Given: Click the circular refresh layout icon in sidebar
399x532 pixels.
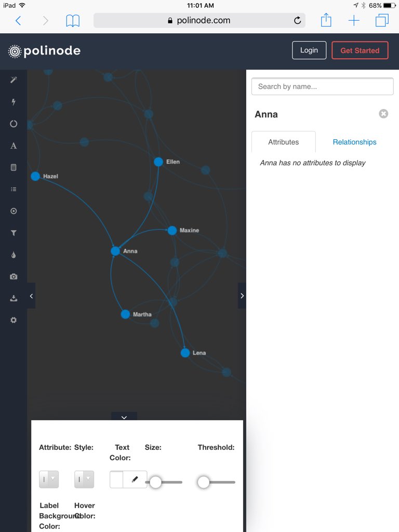Looking at the screenshot, I should tap(14, 124).
